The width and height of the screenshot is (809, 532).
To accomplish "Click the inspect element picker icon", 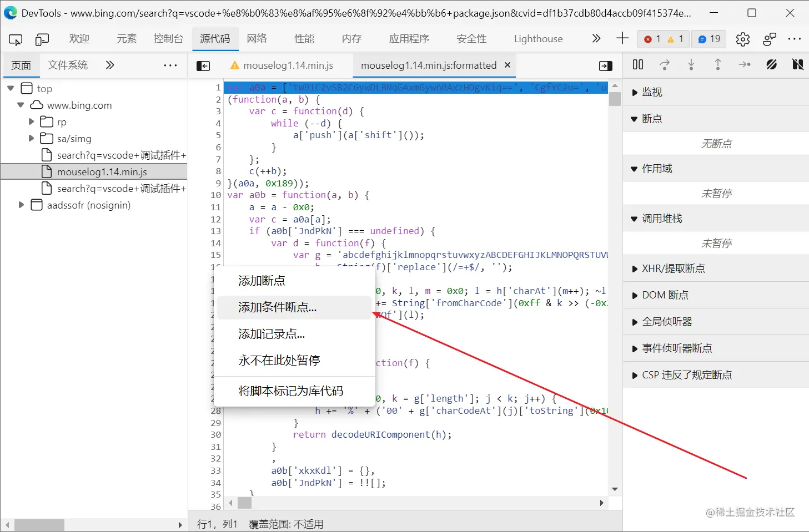I will pos(16,39).
